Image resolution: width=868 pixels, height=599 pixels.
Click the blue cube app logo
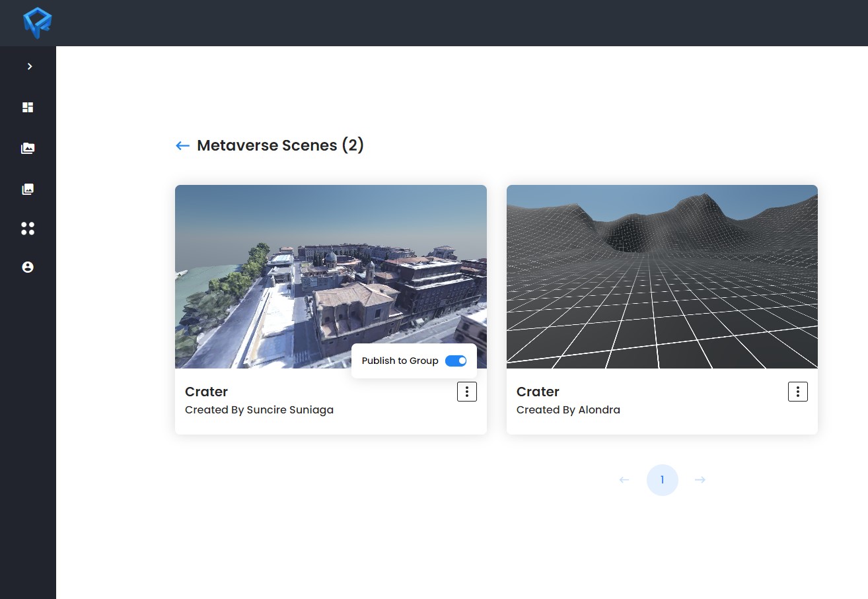37,23
